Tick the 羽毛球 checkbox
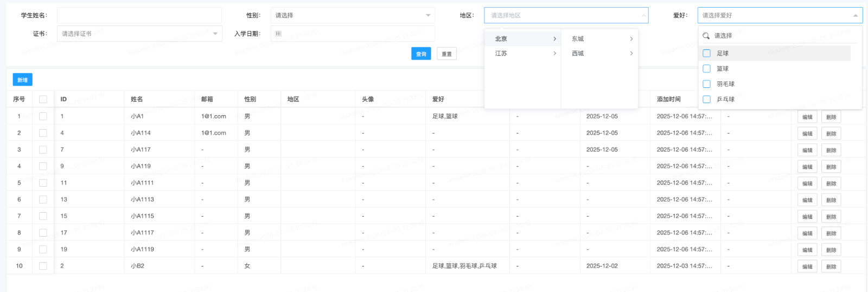Screen dimensions: 868x292 tap(706, 84)
